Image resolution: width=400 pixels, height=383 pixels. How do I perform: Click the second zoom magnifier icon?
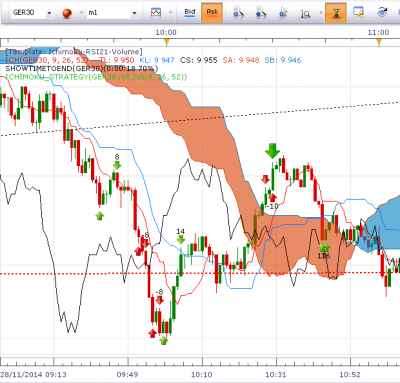pos(260,13)
